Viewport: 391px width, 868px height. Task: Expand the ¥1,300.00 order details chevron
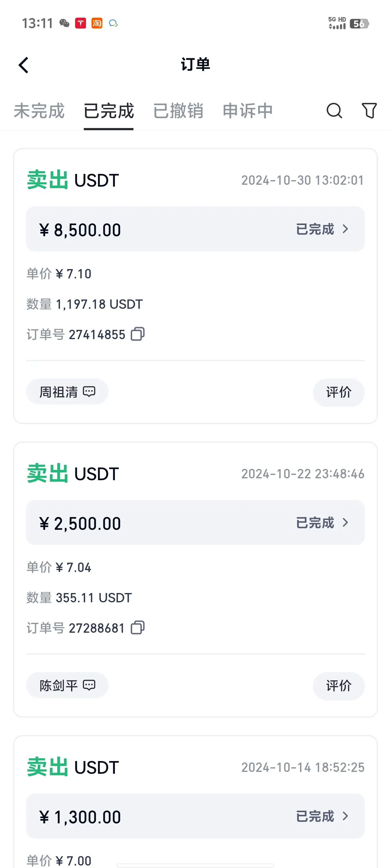345,816
